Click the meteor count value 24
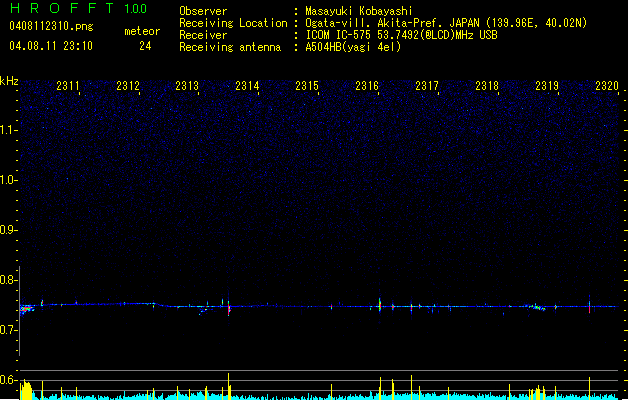This screenshot has width=629, height=400. [145, 46]
